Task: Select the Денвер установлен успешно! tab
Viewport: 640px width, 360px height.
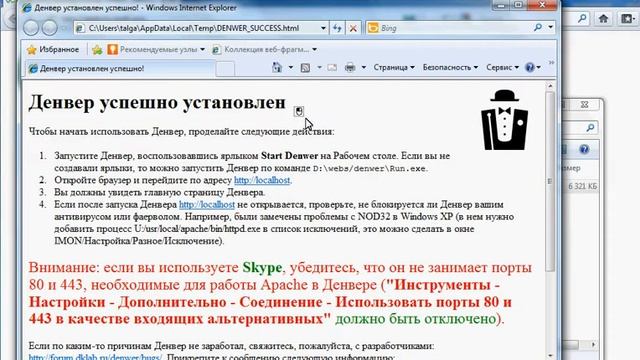Action: coord(120,69)
